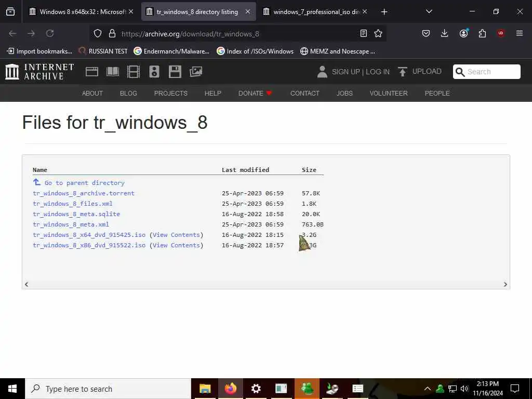Open tr_windows_8_meta.xml link
Screen dimensions: 532x399
[71, 224]
